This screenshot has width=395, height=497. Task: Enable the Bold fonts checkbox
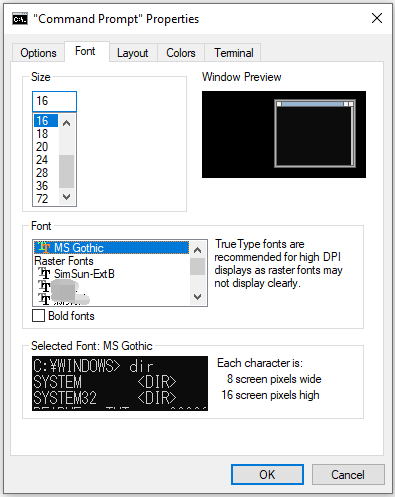click(38, 316)
